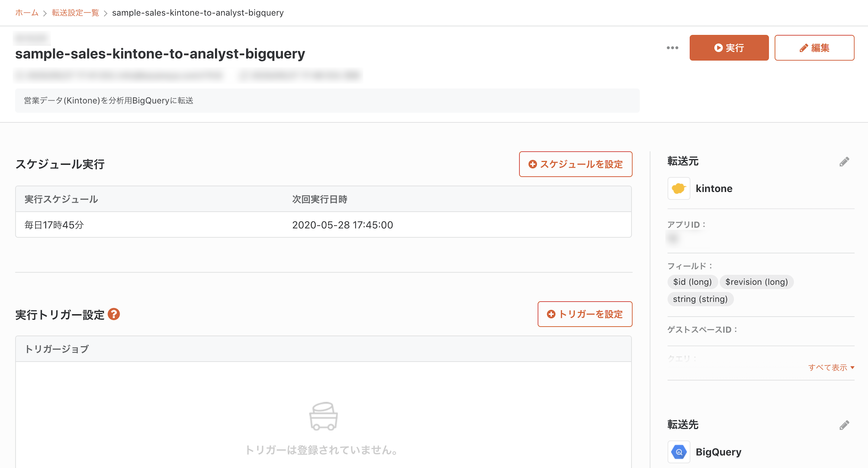Click the 編集 edit button
This screenshot has width=868, height=468.
click(x=814, y=48)
